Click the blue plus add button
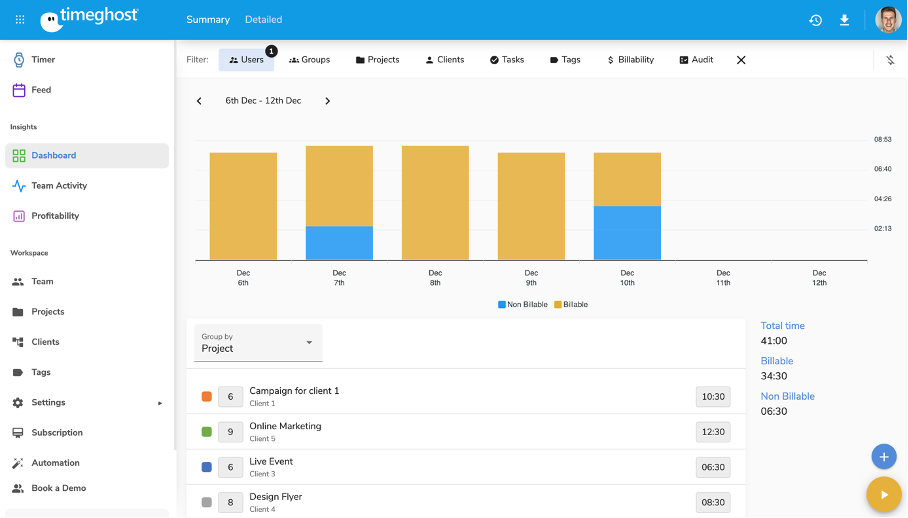The image size is (908, 518). pos(883,457)
